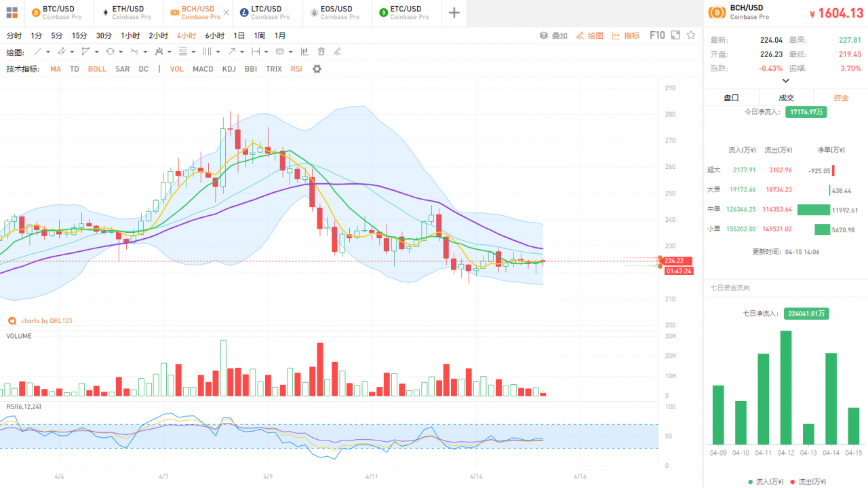The width and height of the screenshot is (868, 488).
Task: Open the 成交 trades tab
Action: [x=786, y=98]
